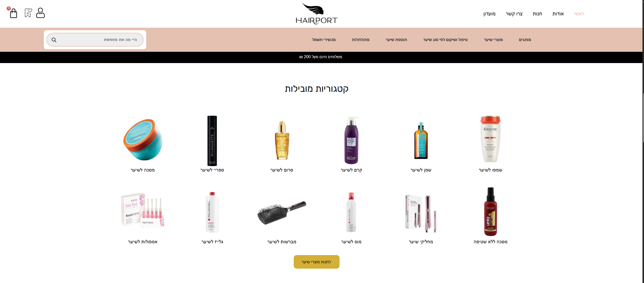This screenshot has height=283, width=644.
Task: Open the hair straighteners category image
Action: coord(421,213)
